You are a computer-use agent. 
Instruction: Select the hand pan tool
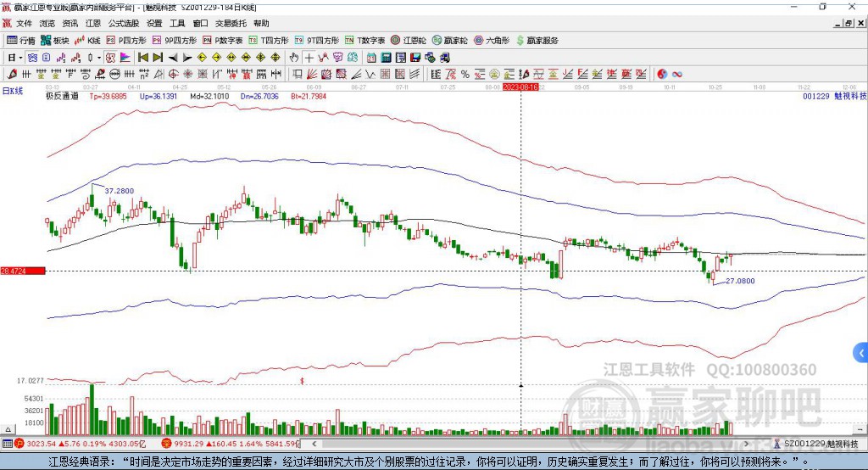point(294,58)
